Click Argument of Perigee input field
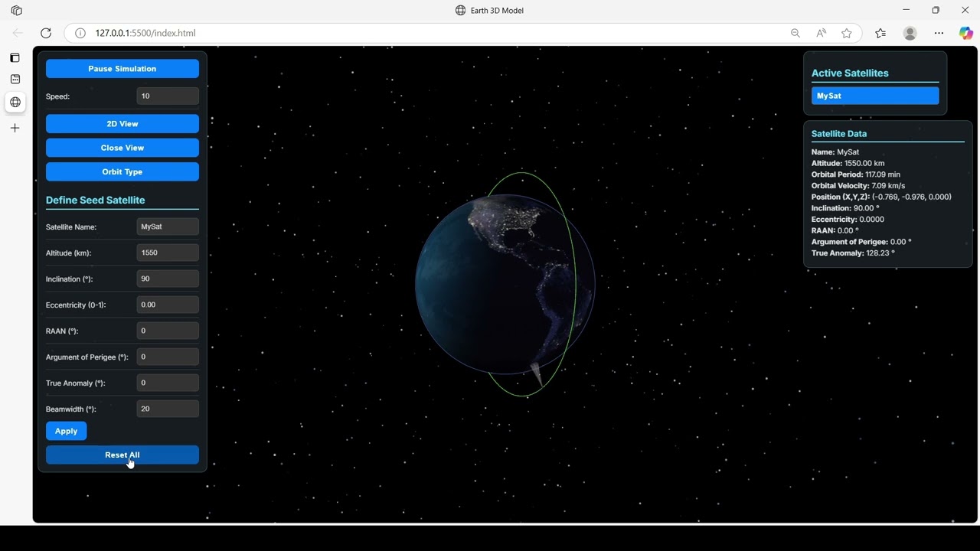The image size is (980, 551). tap(168, 357)
